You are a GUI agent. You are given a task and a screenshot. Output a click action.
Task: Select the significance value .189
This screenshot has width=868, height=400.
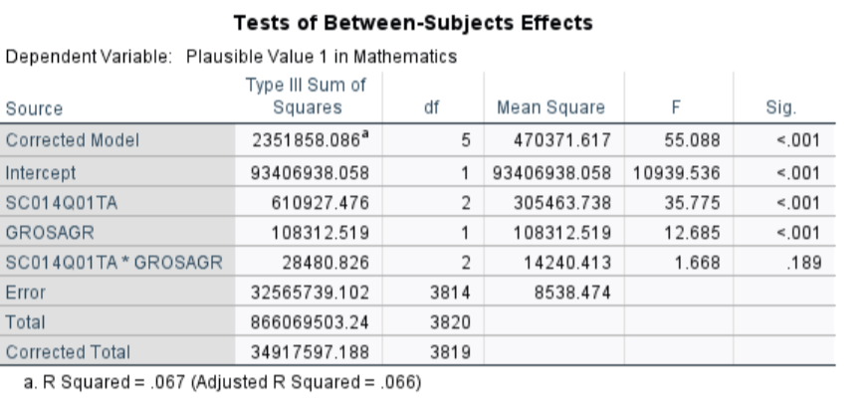pos(802,265)
